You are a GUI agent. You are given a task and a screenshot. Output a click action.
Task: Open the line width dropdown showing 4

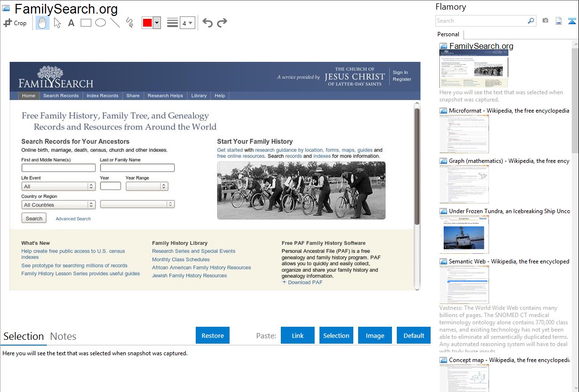pos(188,23)
